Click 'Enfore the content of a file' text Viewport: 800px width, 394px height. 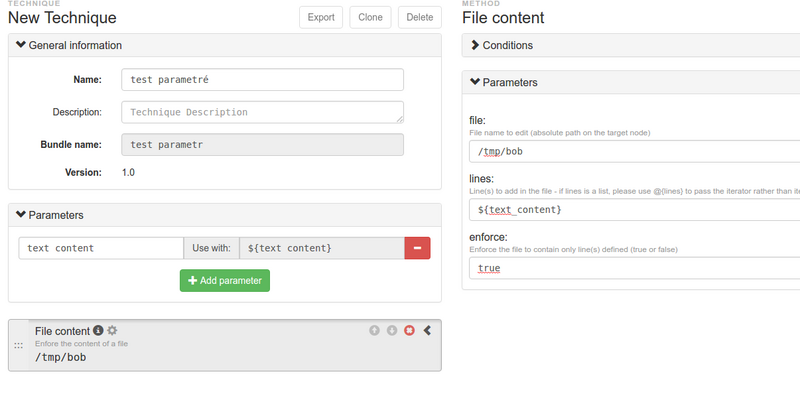81,343
